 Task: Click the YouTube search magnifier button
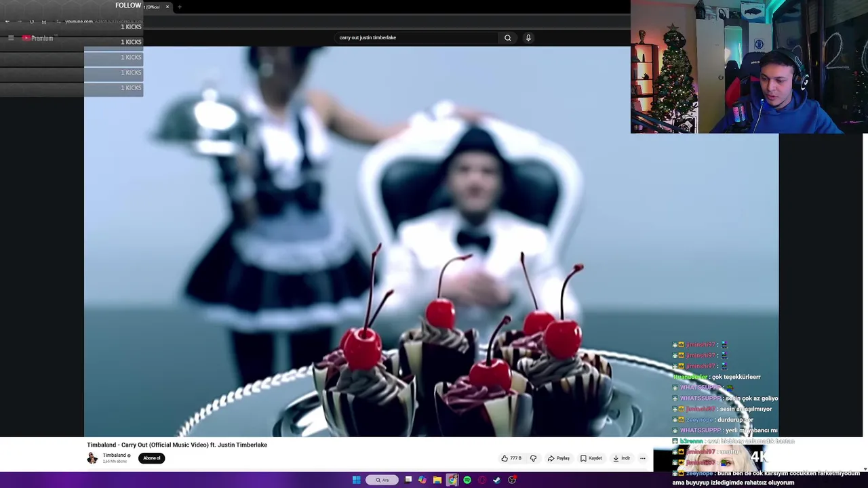click(507, 38)
